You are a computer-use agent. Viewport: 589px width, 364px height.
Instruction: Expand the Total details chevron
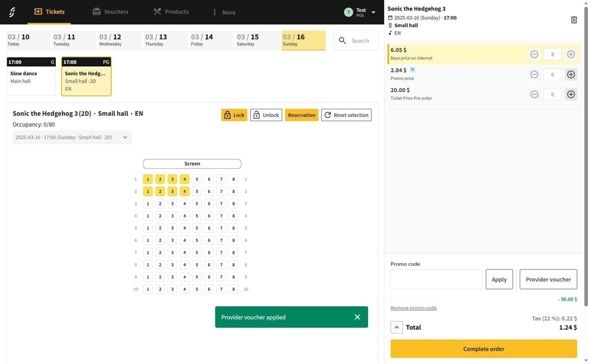[x=397, y=327]
